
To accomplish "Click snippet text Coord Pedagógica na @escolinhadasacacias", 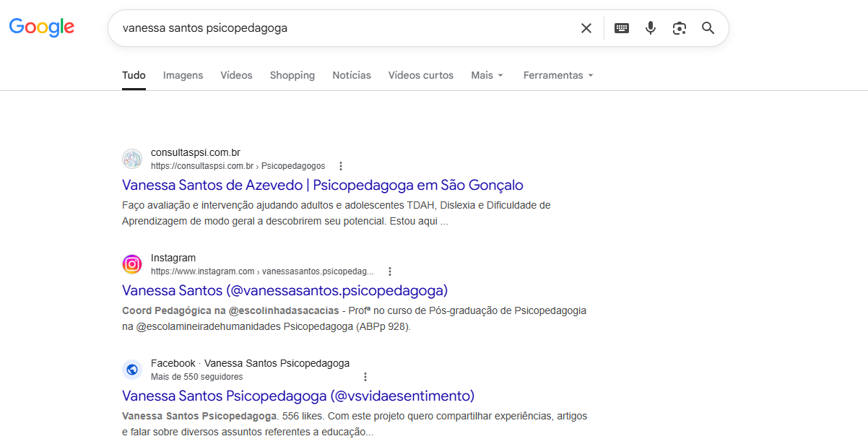I will pyautogui.click(x=230, y=310).
